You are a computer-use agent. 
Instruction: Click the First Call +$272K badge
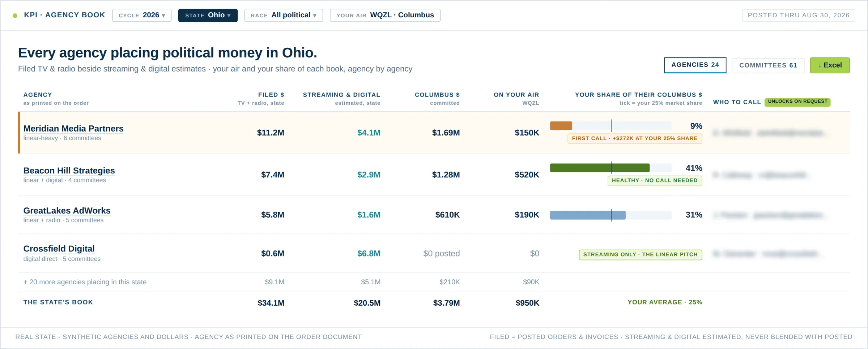point(635,138)
